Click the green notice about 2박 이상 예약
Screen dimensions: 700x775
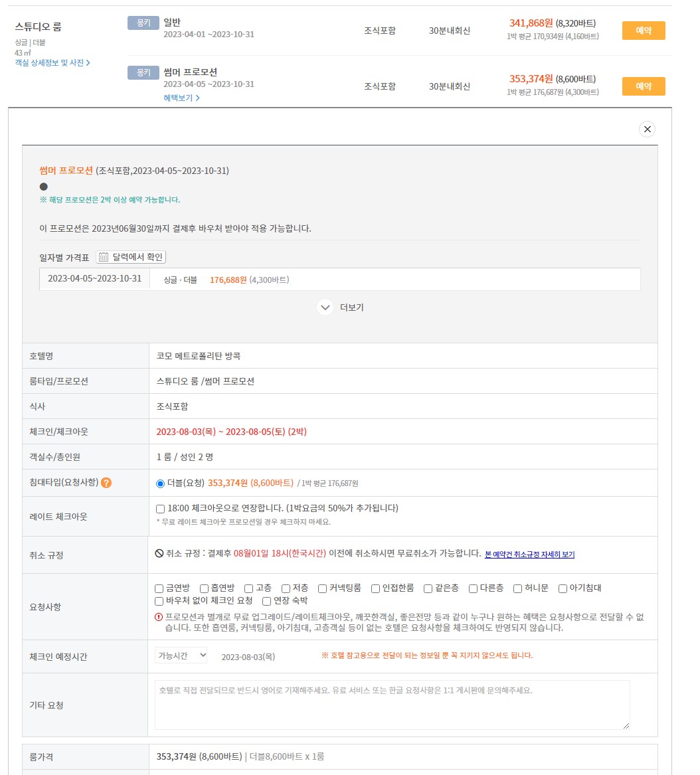pyautogui.click(x=110, y=200)
